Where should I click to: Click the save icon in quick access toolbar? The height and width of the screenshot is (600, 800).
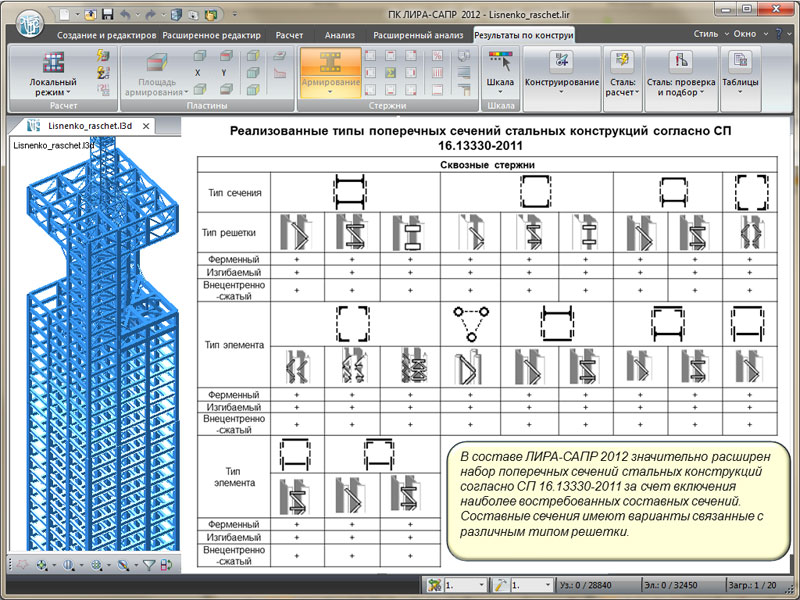(106, 16)
